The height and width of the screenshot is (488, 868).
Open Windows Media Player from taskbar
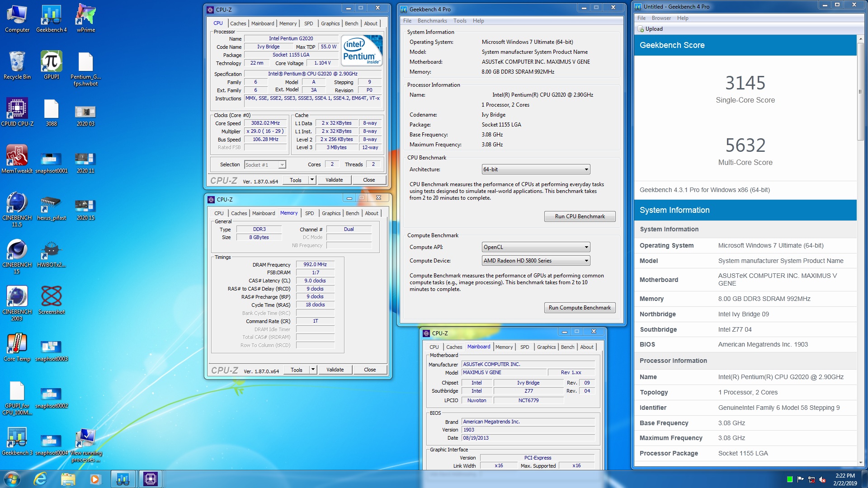pos(95,479)
